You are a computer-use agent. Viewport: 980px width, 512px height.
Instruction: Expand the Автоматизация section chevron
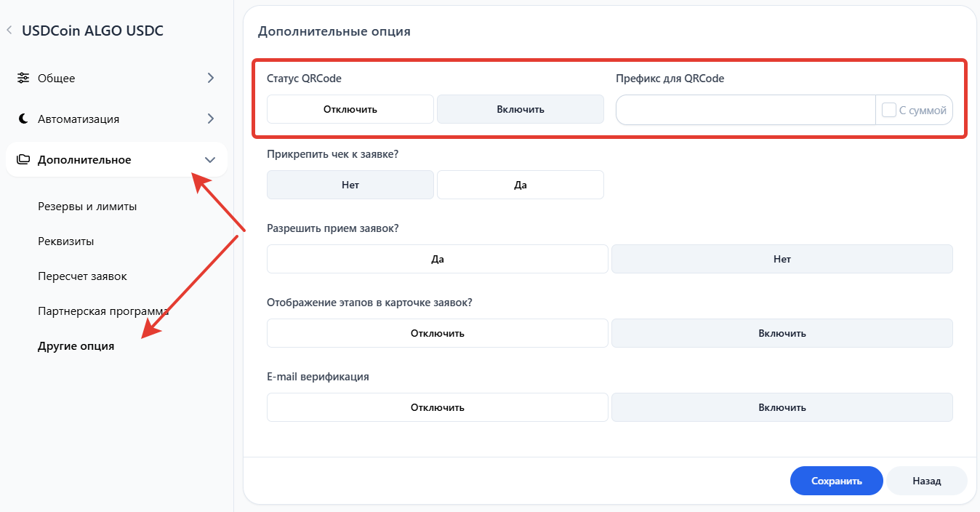pyautogui.click(x=211, y=119)
